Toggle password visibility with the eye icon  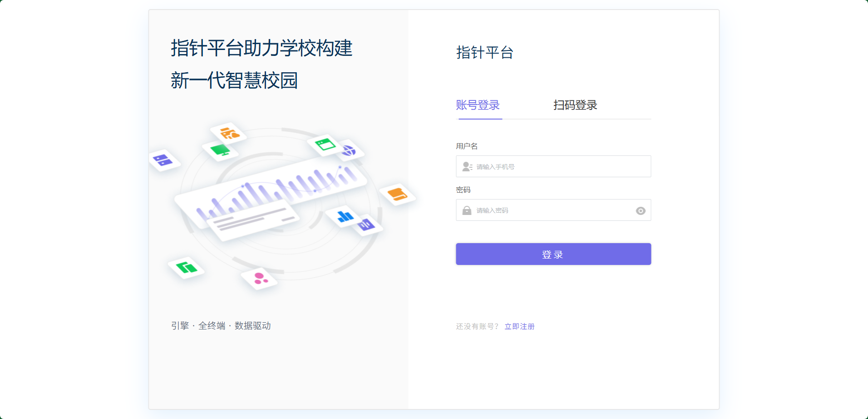(640, 211)
